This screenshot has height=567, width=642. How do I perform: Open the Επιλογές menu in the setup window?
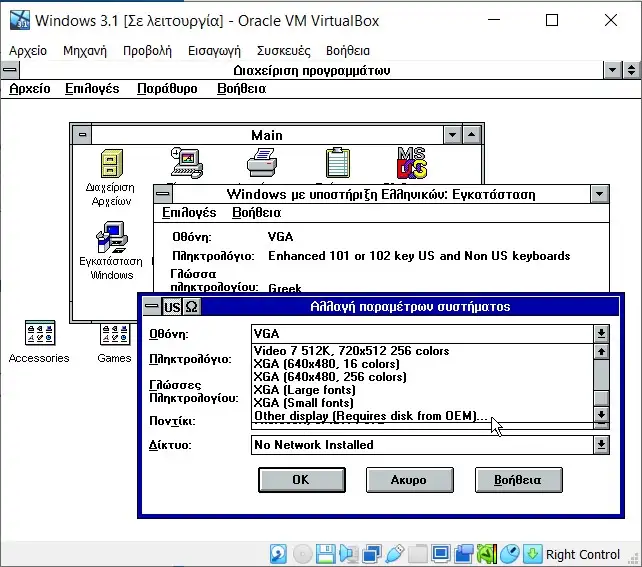pos(189,212)
